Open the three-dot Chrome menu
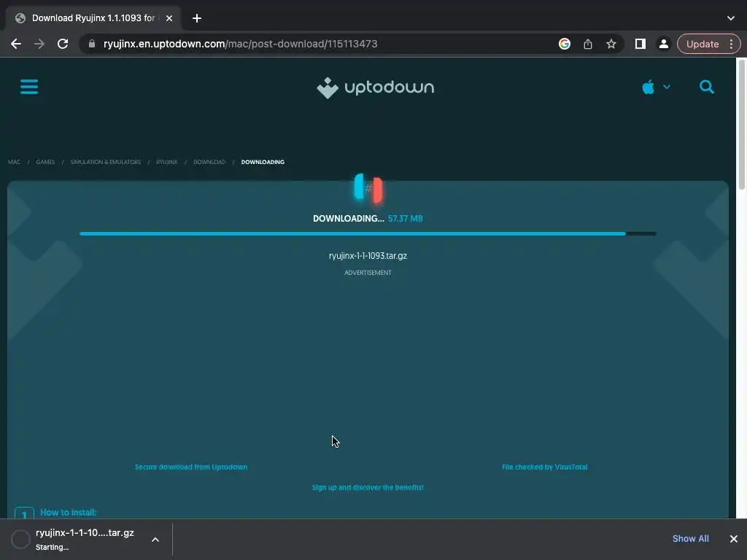The image size is (747, 560). point(732,44)
